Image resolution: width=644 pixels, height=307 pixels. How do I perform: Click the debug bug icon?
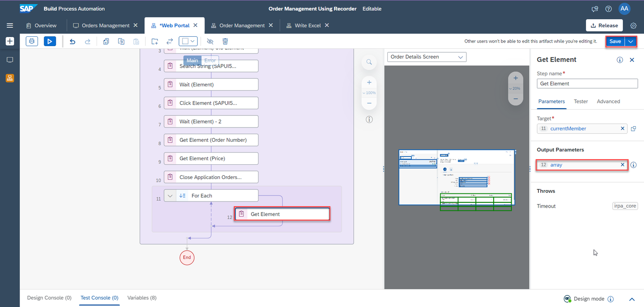point(32,41)
